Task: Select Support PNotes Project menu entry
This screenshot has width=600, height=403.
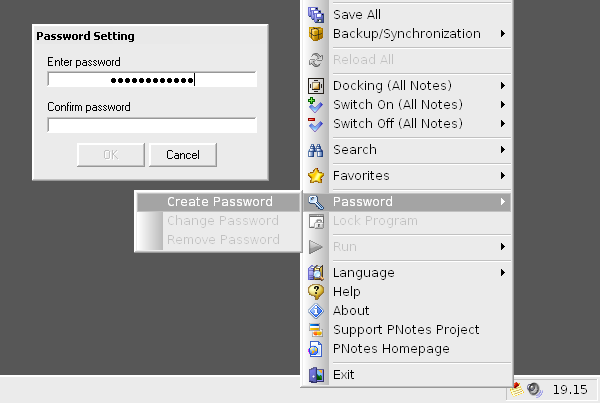Action: [x=405, y=330]
